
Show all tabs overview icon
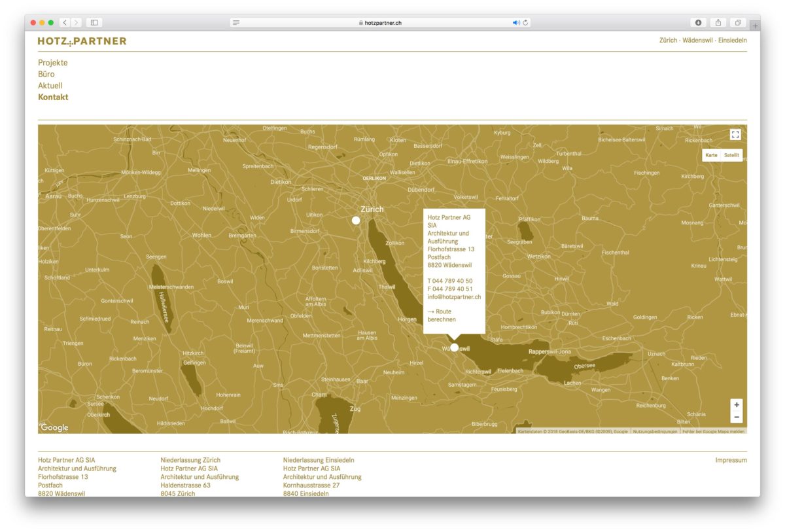[737, 23]
